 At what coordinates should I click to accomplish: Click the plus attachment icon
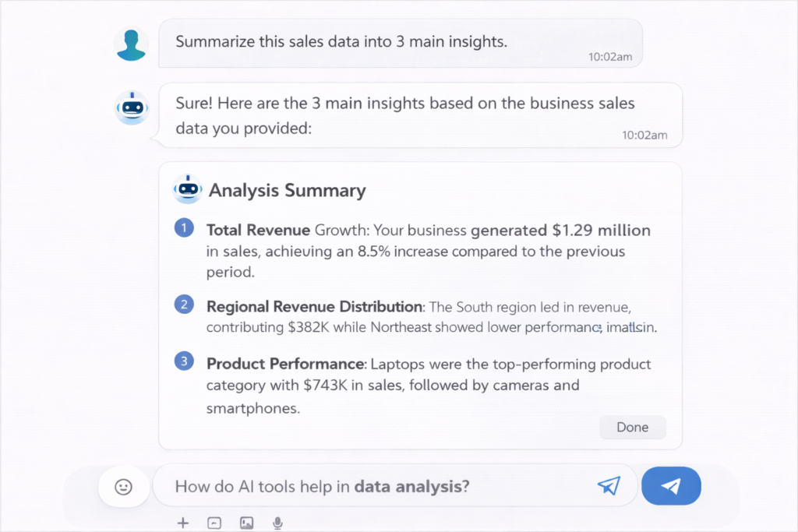point(182,523)
